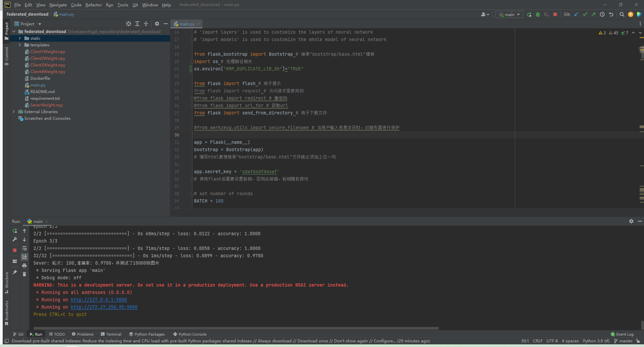Expand External Libraries node
The width and height of the screenshot is (644, 347).
point(14,112)
